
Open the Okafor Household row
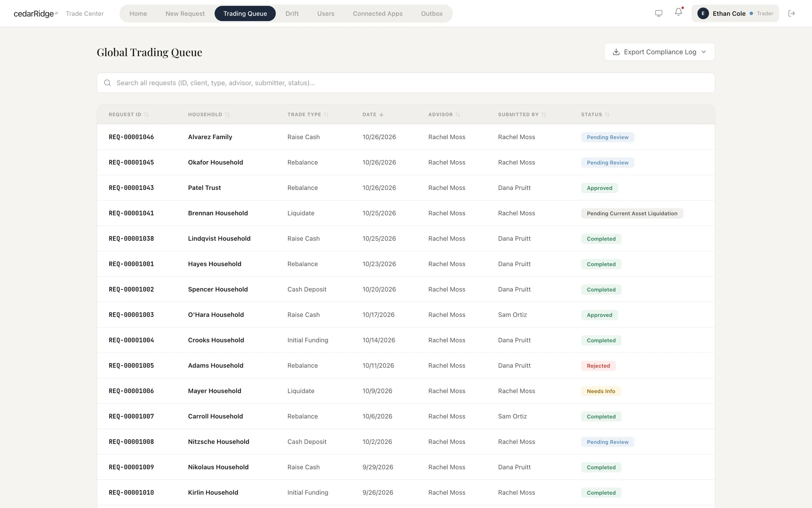pos(406,163)
